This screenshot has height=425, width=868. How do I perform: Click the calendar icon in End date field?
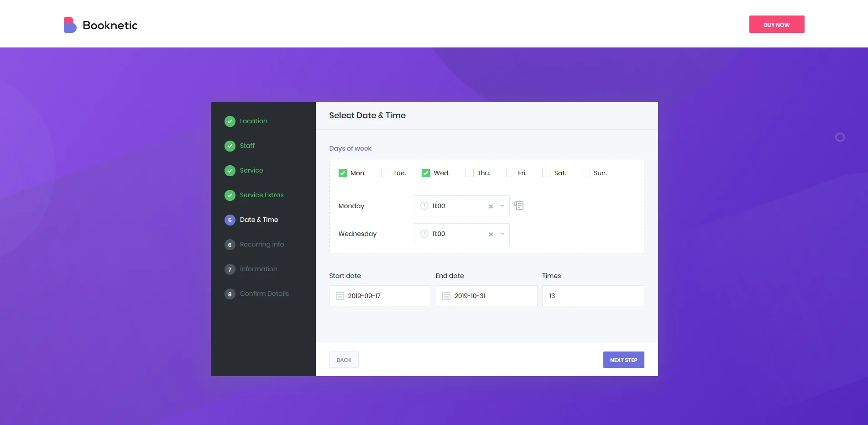pos(446,296)
